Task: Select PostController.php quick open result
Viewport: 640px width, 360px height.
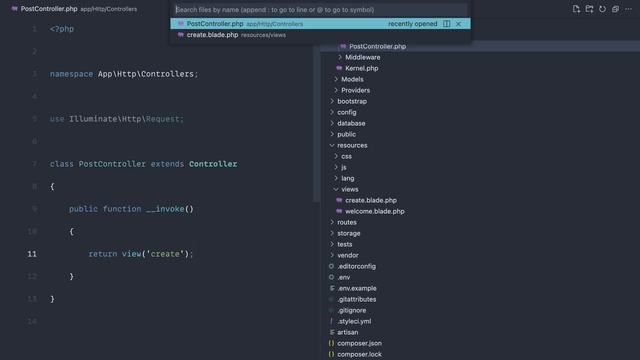Action: point(320,24)
